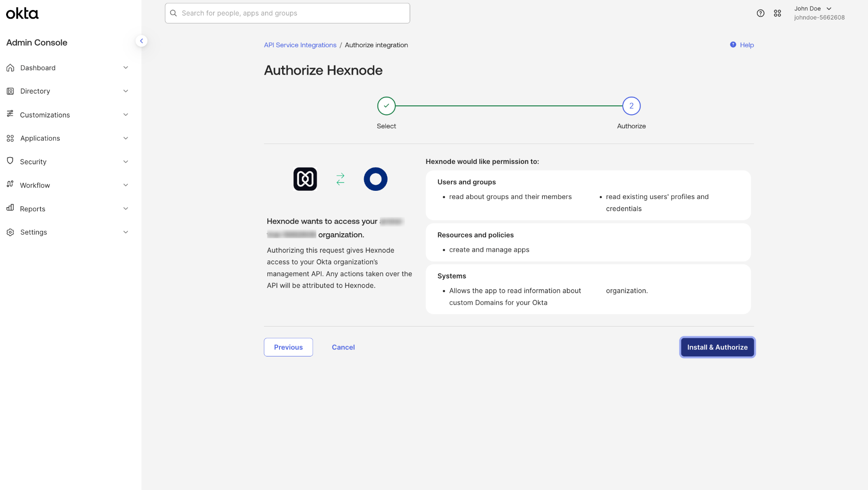
Task: Click the Reports chart icon
Action: click(10, 208)
